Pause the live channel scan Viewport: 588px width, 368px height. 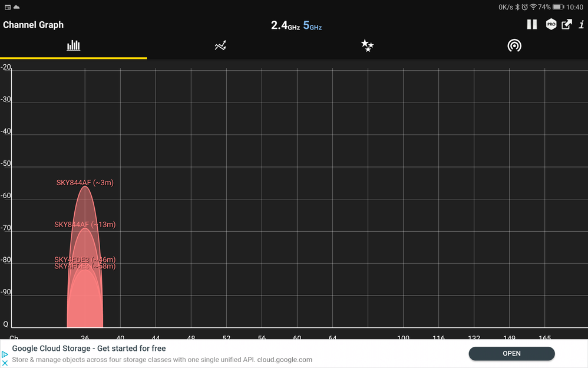(531, 24)
